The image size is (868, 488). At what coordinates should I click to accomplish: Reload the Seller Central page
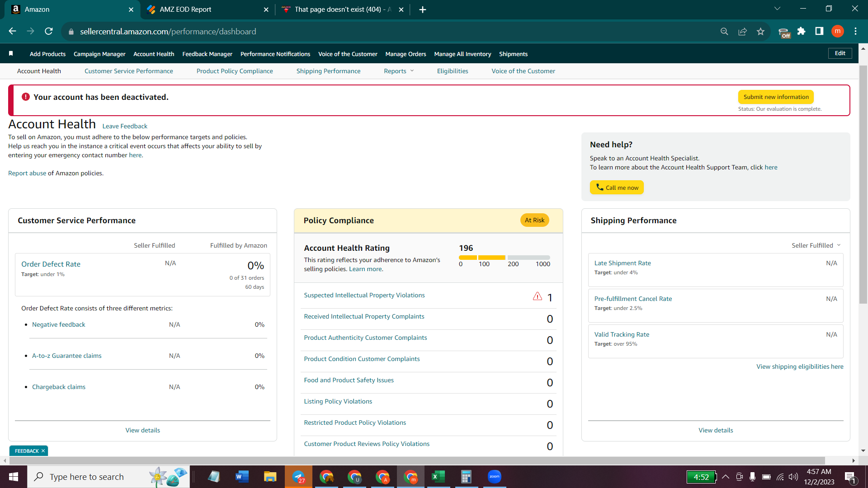coord(49,31)
